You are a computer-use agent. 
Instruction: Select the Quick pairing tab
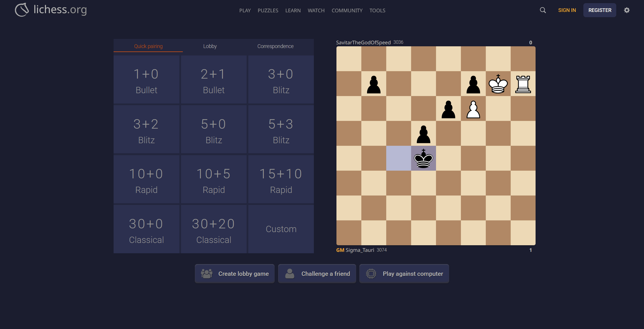[x=148, y=46]
